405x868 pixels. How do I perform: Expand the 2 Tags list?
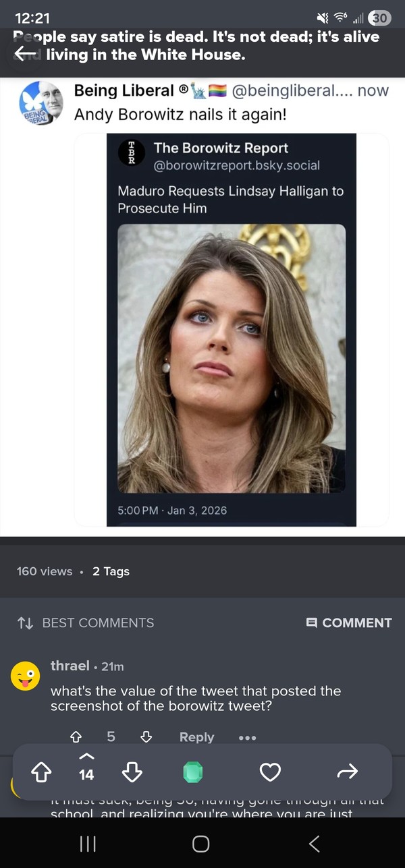tap(111, 571)
